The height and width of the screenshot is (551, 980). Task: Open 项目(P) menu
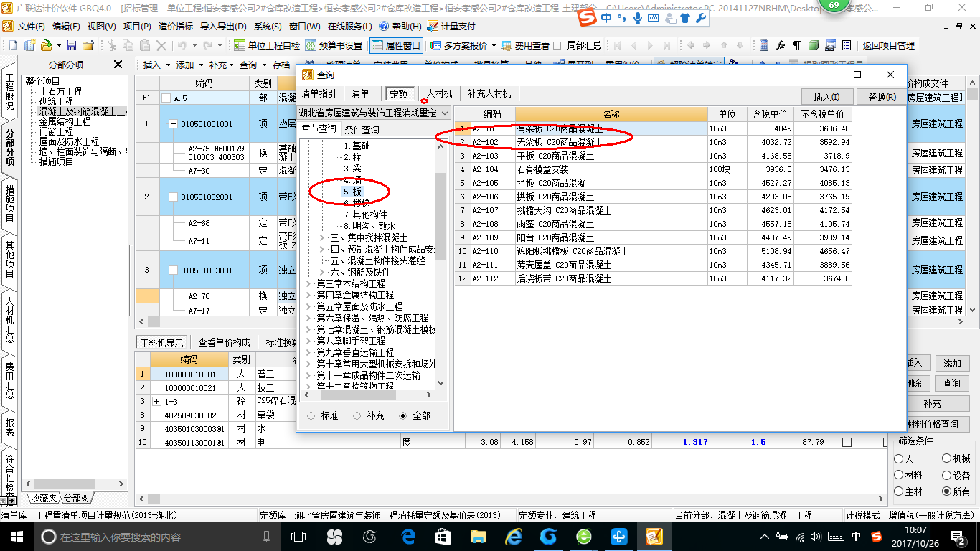tap(137, 26)
